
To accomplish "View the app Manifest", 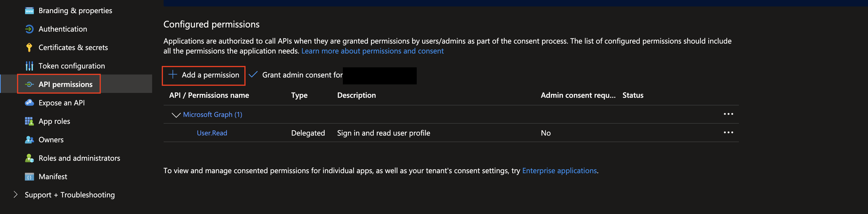I will click(x=53, y=177).
